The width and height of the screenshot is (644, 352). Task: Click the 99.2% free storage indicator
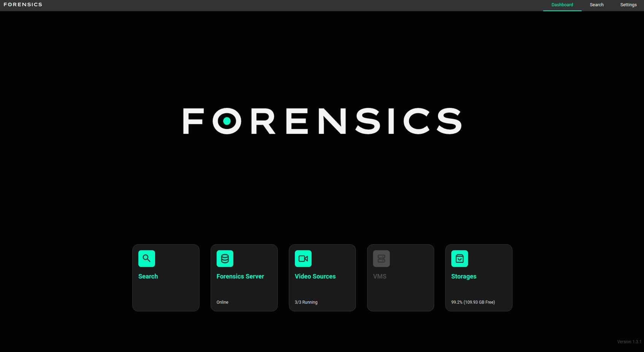[473, 302]
